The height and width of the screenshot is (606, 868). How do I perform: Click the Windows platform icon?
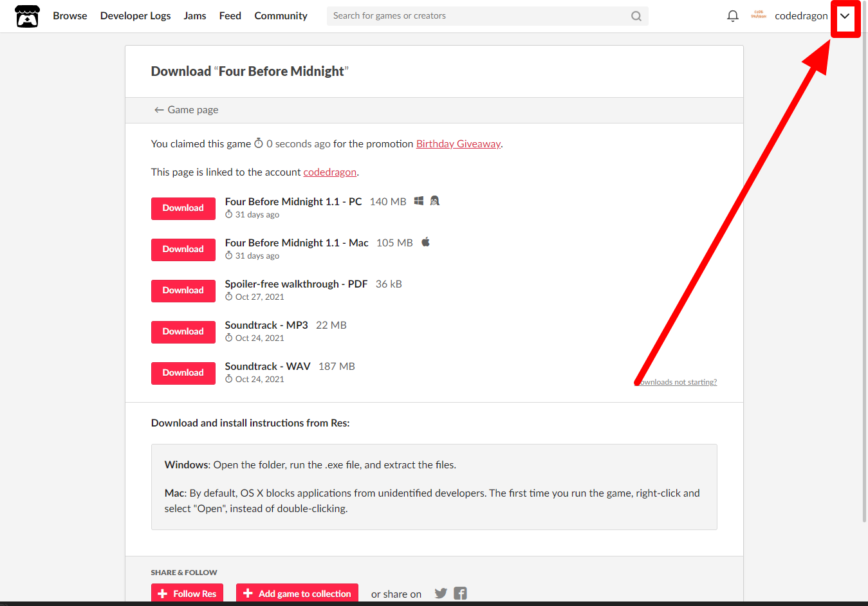pos(419,201)
